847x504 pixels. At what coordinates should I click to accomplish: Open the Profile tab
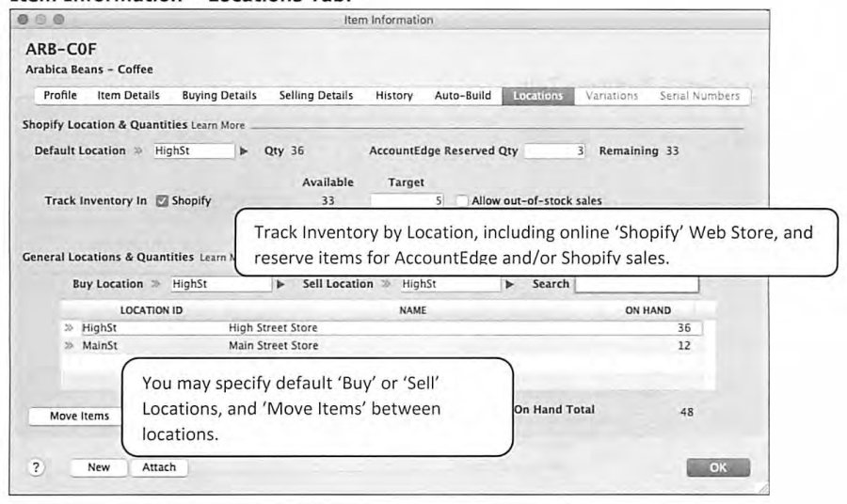(60, 96)
